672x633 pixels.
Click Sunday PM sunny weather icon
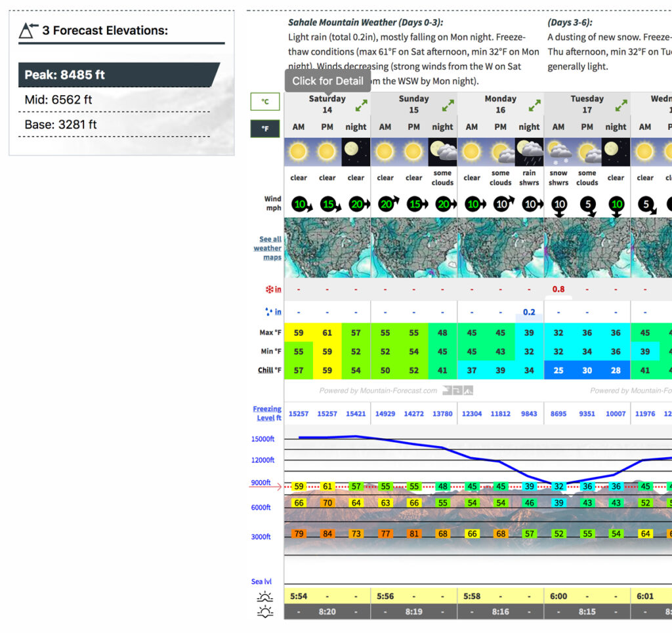[x=413, y=152]
